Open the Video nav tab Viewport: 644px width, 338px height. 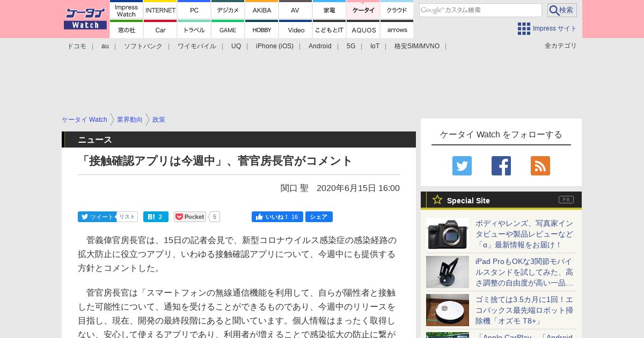296,30
